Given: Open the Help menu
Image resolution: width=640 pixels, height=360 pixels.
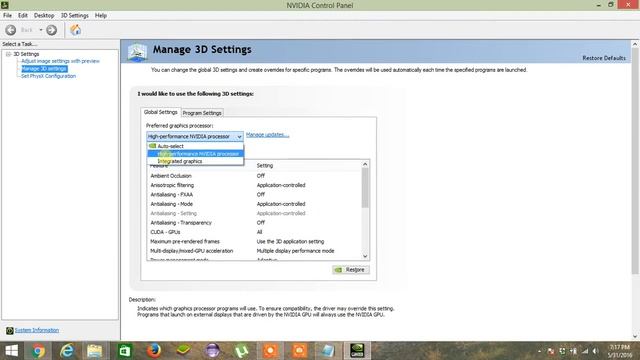Looking at the screenshot, I should click(x=100, y=15).
